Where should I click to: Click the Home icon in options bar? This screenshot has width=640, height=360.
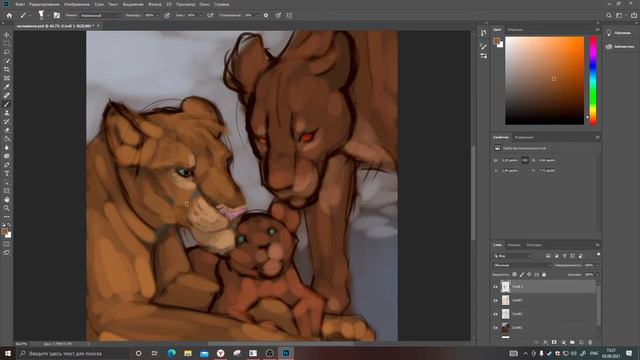[9, 15]
